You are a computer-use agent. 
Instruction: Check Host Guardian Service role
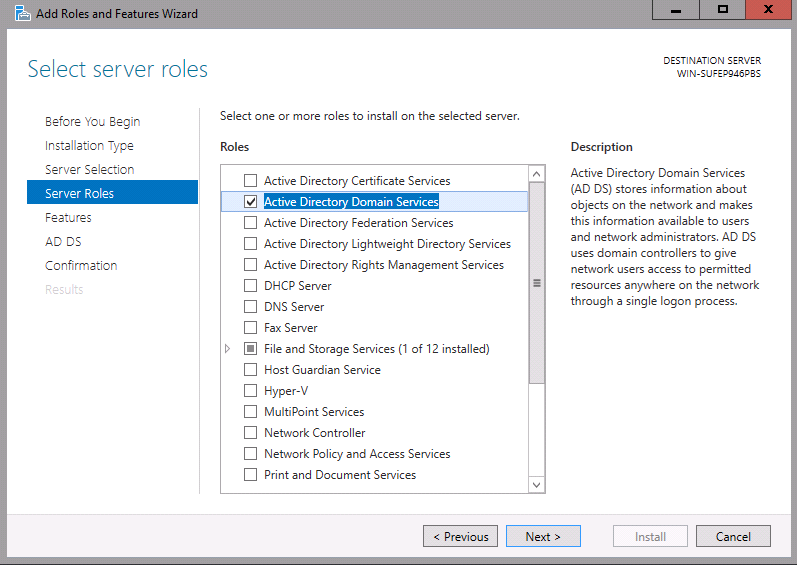tap(250, 370)
